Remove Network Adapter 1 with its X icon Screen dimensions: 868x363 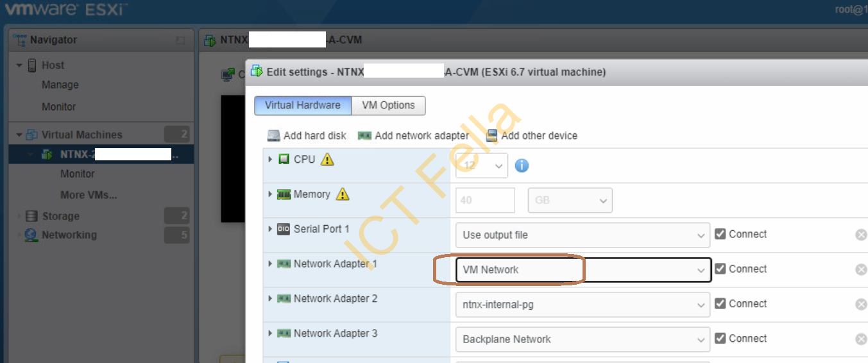861,269
